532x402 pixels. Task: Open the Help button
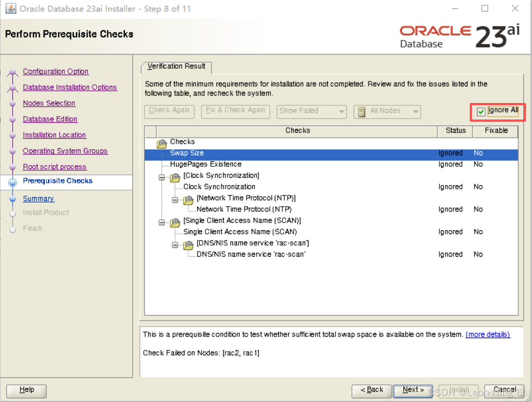coord(26,390)
